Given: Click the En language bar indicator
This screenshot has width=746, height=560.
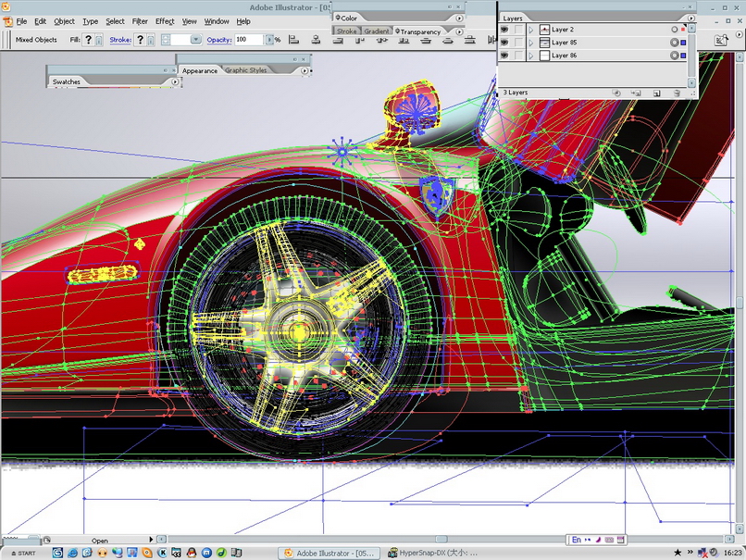Looking at the screenshot, I should tap(576, 540).
